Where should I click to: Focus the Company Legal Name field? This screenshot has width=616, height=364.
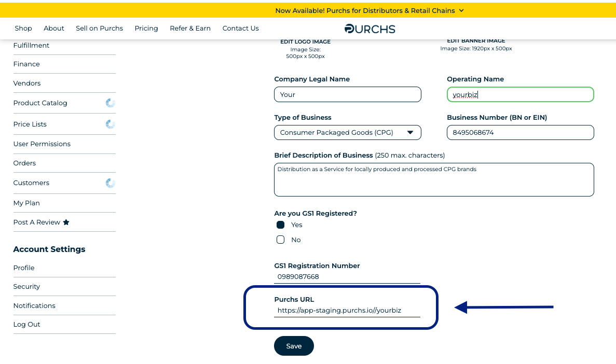(x=347, y=94)
